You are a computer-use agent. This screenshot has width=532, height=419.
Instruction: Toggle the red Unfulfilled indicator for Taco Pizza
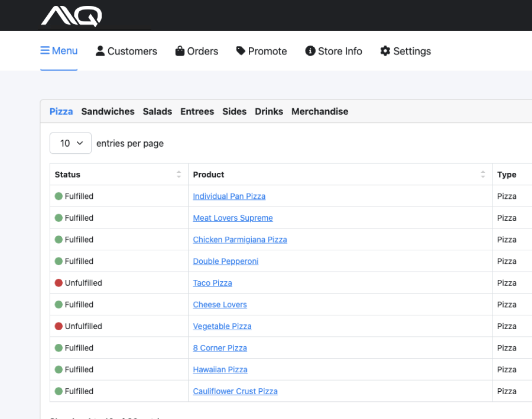(59, 282)
